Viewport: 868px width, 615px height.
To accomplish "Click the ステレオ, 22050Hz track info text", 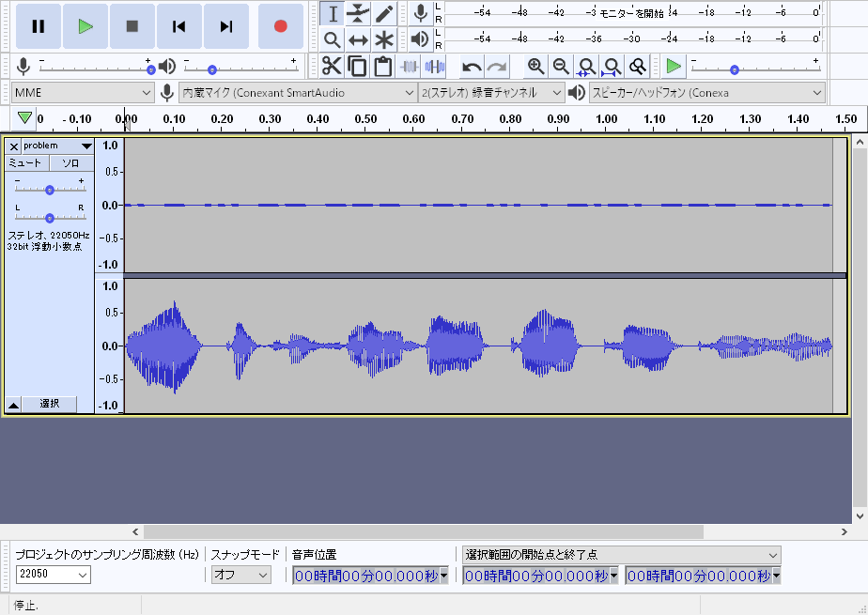I will click(x=48, y=241).
